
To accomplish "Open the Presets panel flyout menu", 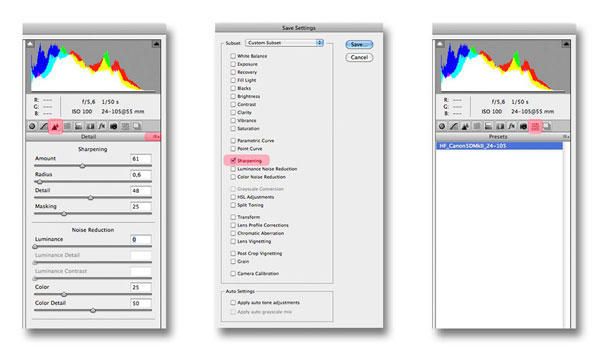I will (566, 137).
